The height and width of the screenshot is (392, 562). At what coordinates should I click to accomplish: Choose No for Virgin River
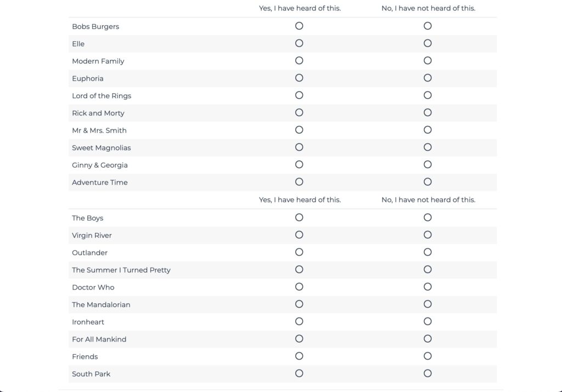tap(428, 235)
